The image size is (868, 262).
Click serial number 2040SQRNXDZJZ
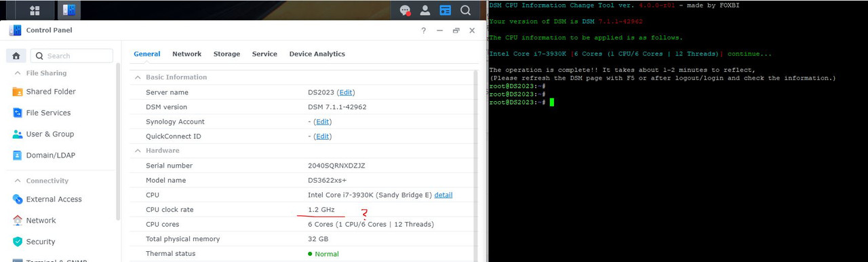pyautogui.click(x=336, y=166)
